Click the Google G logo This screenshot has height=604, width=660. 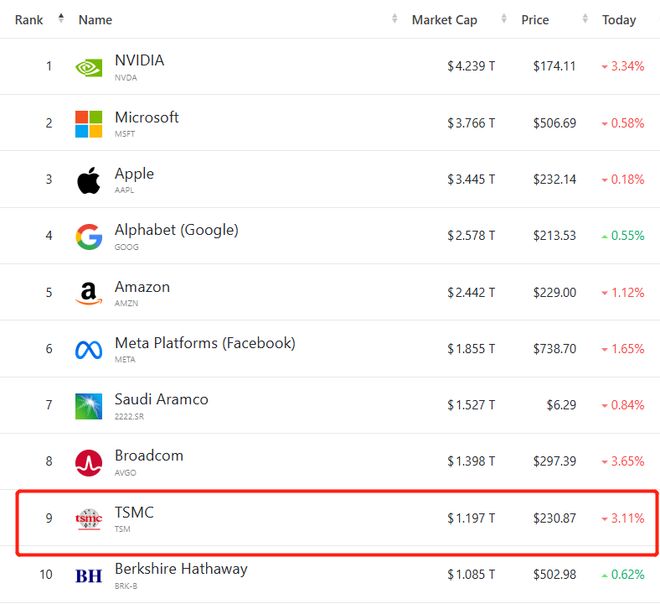point(88,237)
